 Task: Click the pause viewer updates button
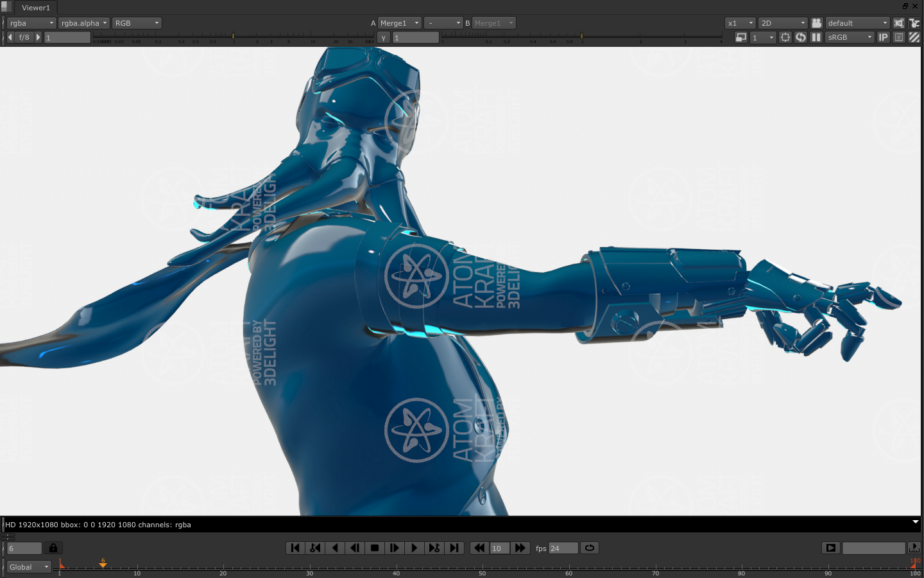click(x=816, y=37)
